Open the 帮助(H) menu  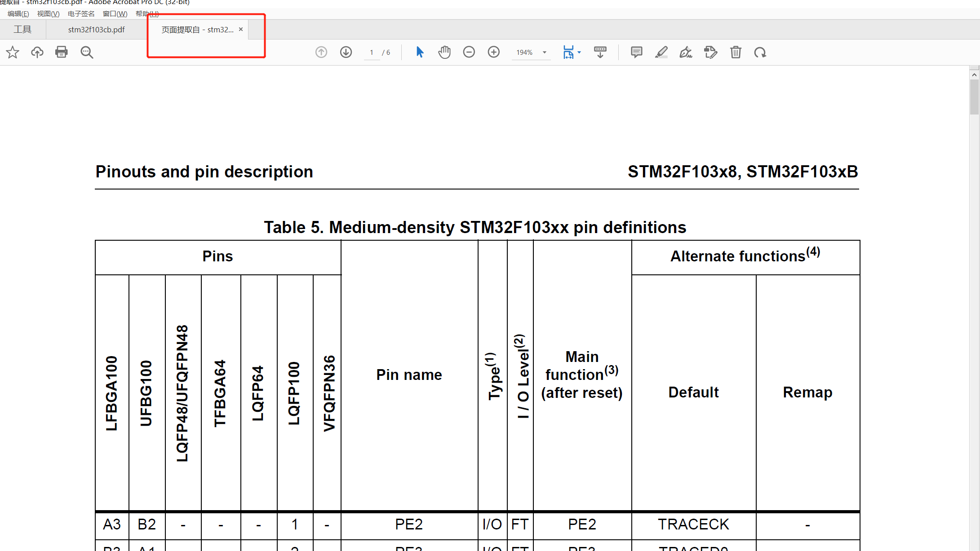(147, 14)
